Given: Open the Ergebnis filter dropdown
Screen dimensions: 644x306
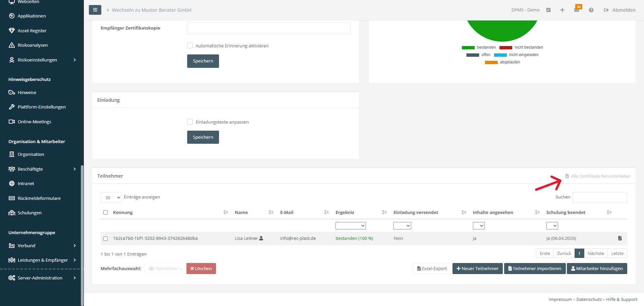Looking at the screenshot, I should click(350, 226).
